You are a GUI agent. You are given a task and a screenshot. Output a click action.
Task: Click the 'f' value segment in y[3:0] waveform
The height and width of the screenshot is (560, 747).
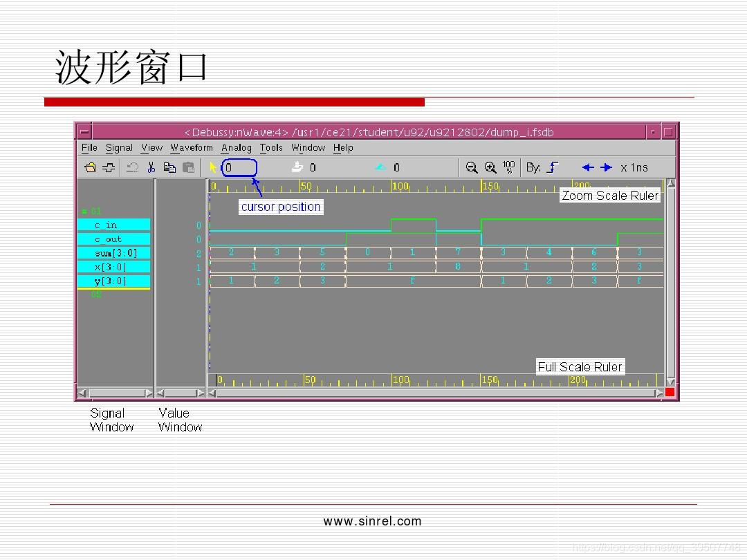(x=412, y=281)
